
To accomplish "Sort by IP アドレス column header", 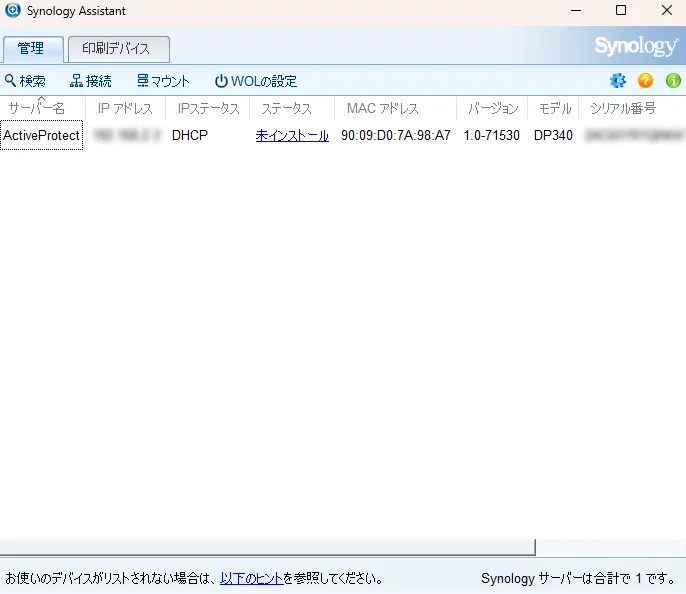I will (x=126, y=108).
